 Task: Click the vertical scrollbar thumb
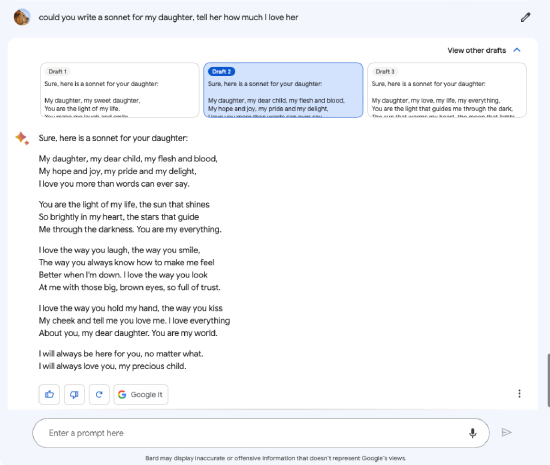coord(548,380)
